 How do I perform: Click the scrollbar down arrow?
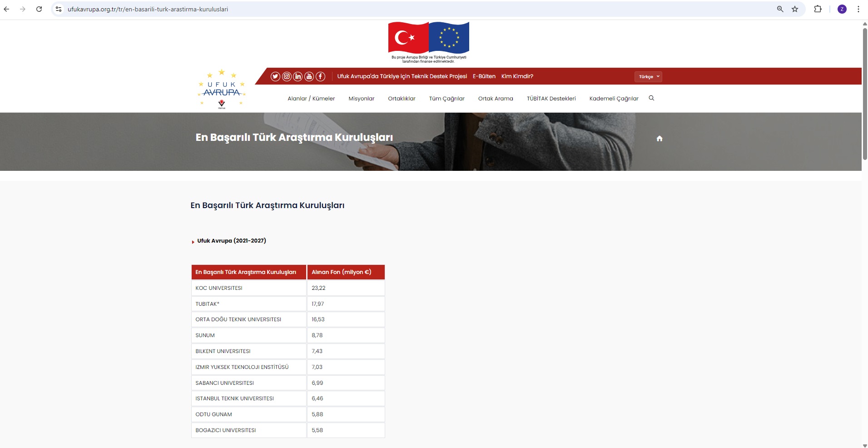(865, 445)
